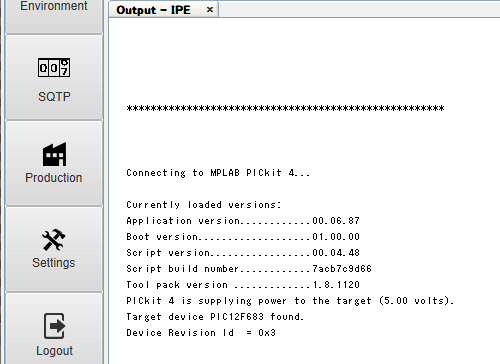The height and width of the screenshot is (364, 500).
Task: Select the Production factory icon
Action: coord(54,154)
